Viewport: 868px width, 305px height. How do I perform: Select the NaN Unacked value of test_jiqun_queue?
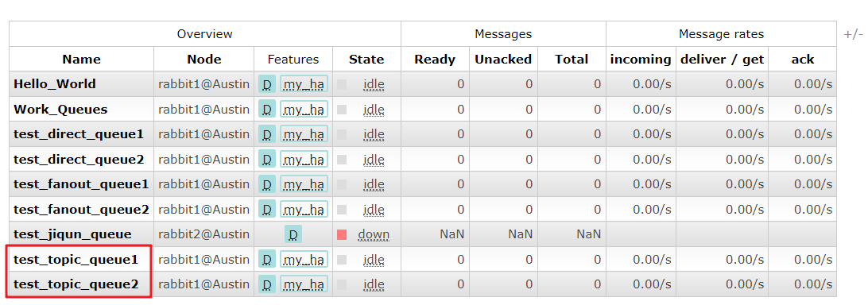pos(521,234)
